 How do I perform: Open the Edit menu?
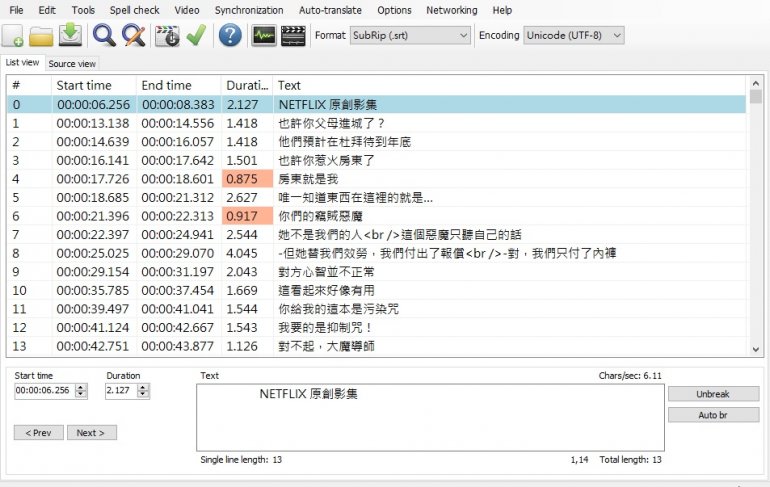[47, 10]
